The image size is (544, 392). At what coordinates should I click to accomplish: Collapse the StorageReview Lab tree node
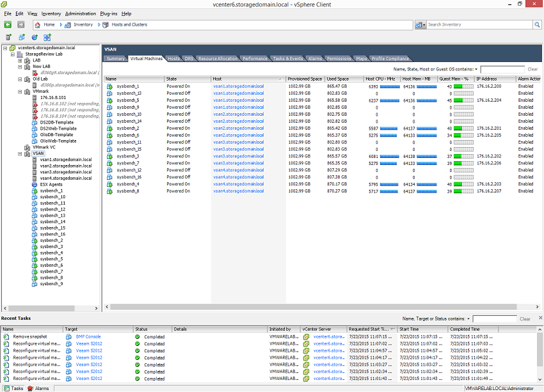13,54
